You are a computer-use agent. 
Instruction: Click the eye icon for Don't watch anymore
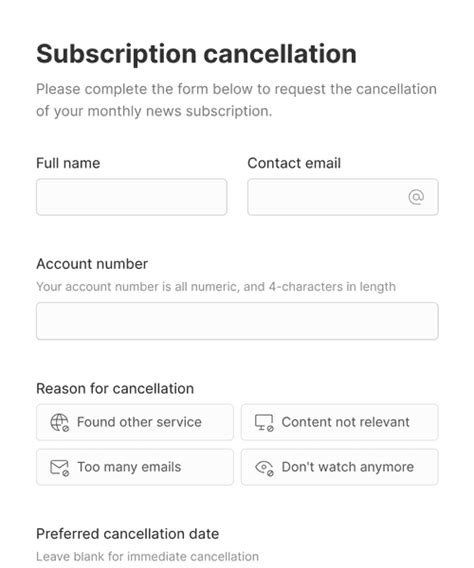[x=264, y=468]
